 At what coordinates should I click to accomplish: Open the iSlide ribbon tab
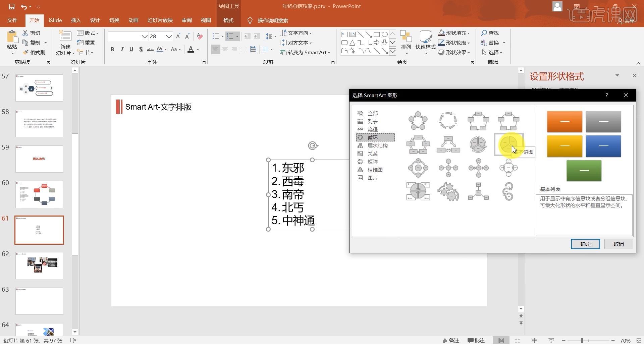pyautogui.click(x=55, y=20)
